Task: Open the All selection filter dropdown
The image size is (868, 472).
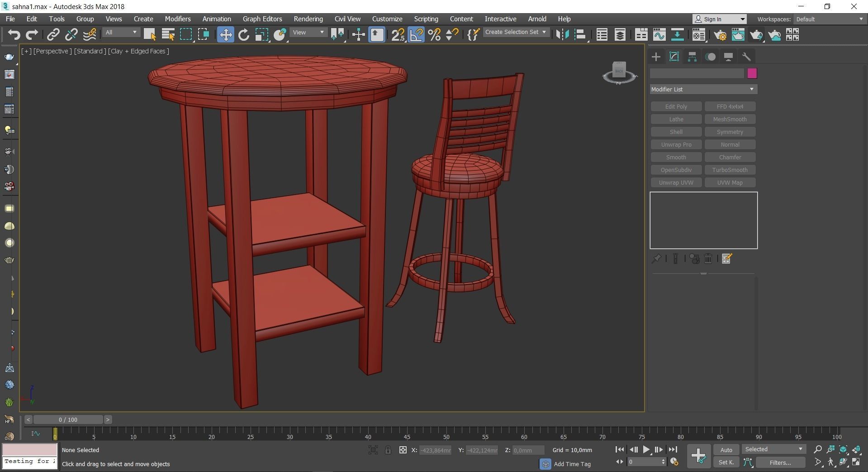Action: [x=121, y=33]
